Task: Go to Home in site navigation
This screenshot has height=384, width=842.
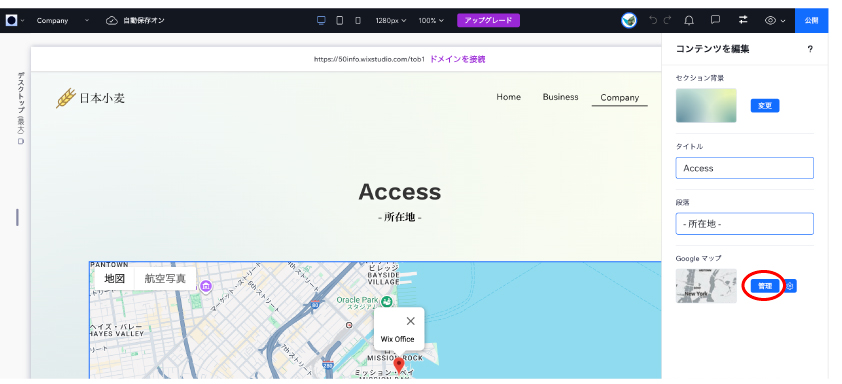Action: [509, 97]
